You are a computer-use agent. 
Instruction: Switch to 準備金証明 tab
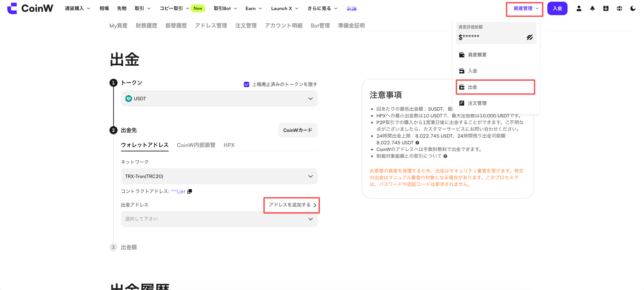[351, 26]
